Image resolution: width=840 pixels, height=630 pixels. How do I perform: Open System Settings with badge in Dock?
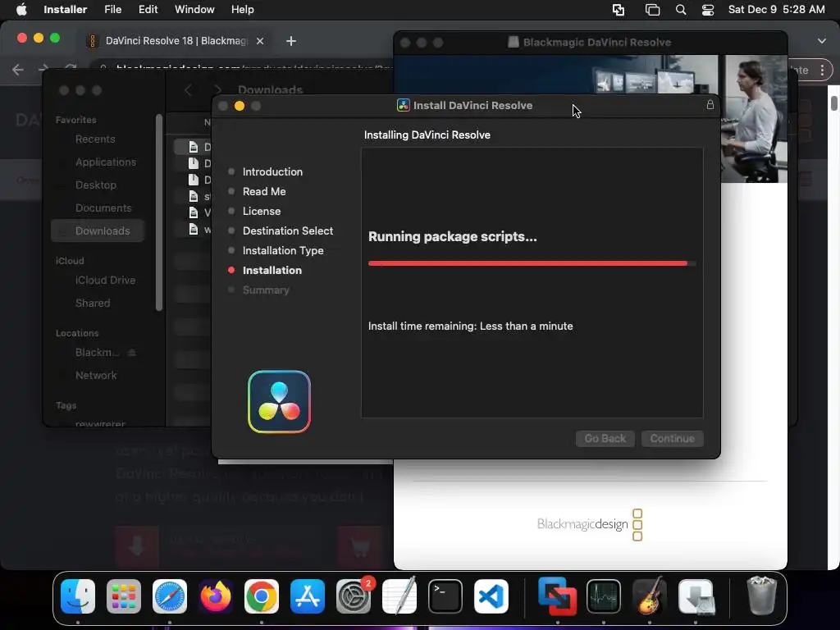click(354, 596)
